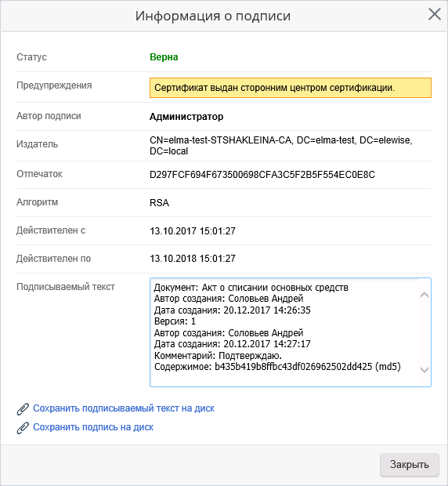448x486 pixels.
Task: Click the publisher CN=elma-test value
Action: click(x=281, y=146)
